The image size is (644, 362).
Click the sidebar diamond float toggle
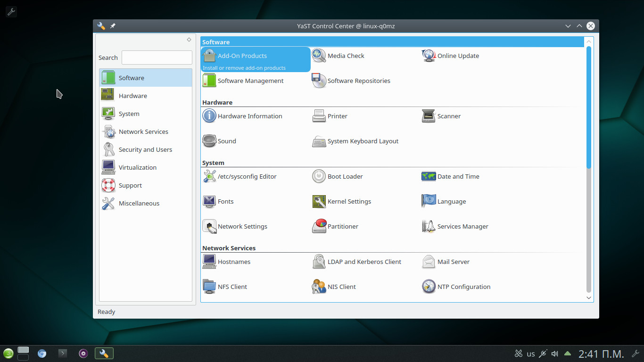click(189, 40)
